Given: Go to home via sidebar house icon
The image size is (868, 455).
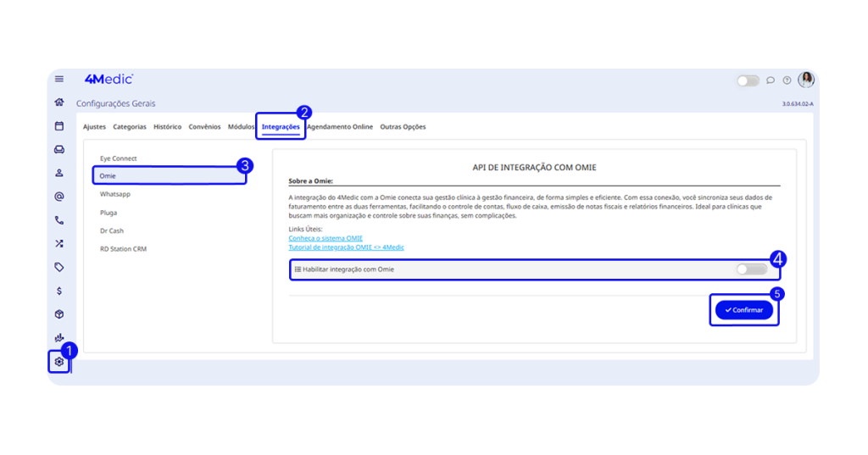Looking at the screenshot, I should (59, 103).
